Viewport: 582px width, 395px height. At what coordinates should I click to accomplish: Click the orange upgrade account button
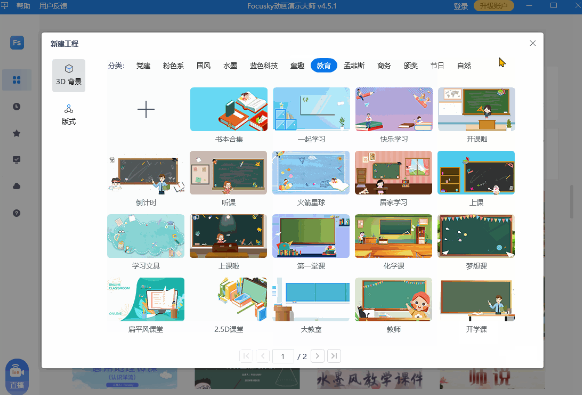[494, 6]
